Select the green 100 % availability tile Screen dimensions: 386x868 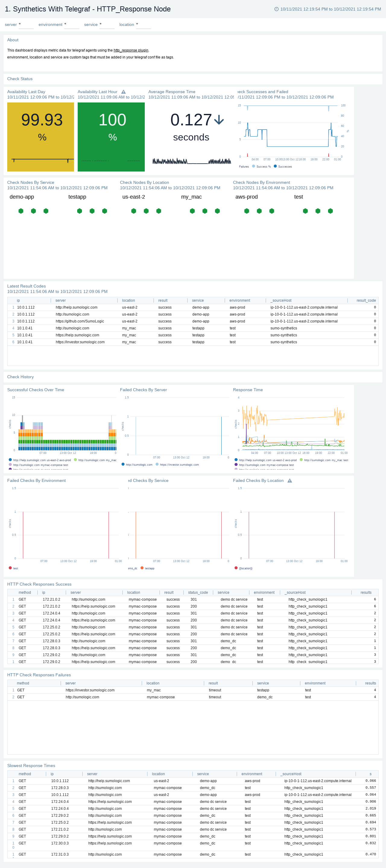tap(111, 137)
